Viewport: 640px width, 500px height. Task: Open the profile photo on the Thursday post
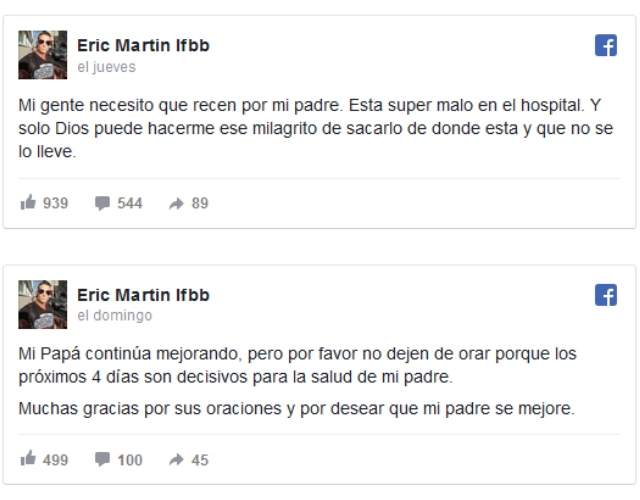coord(42,55)
